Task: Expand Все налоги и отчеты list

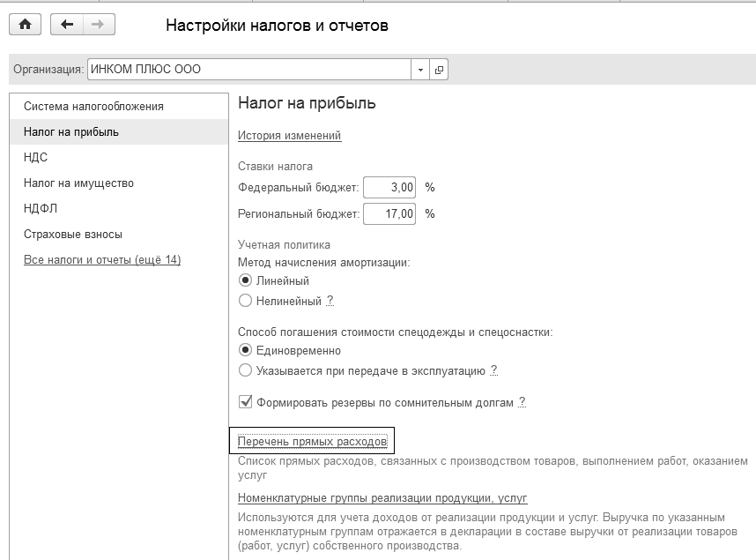Action: tap(102, 260)
